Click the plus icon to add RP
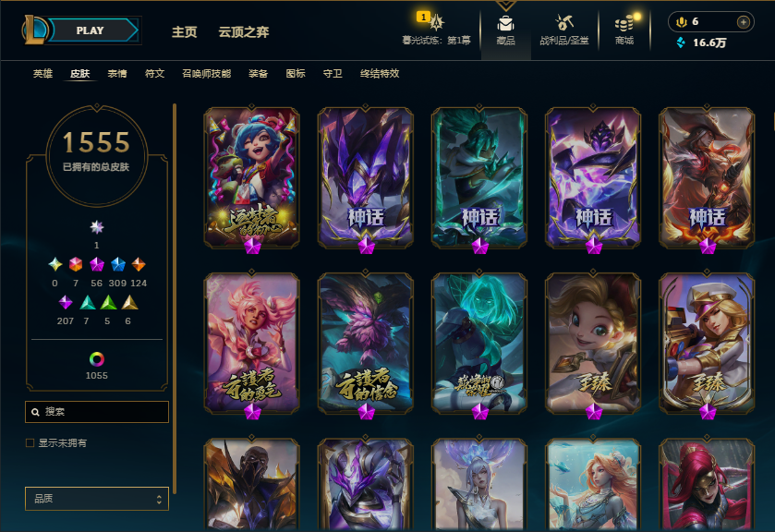 click(x=744, y=22)
